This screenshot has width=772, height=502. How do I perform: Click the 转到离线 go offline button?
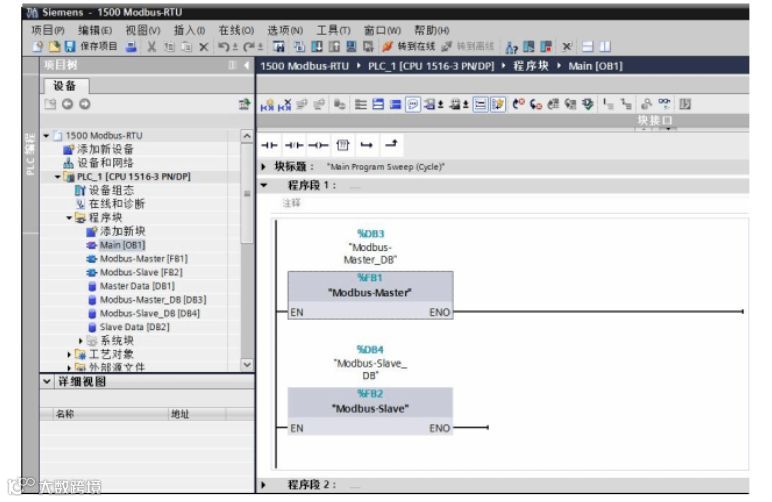(x=468, y=46)
